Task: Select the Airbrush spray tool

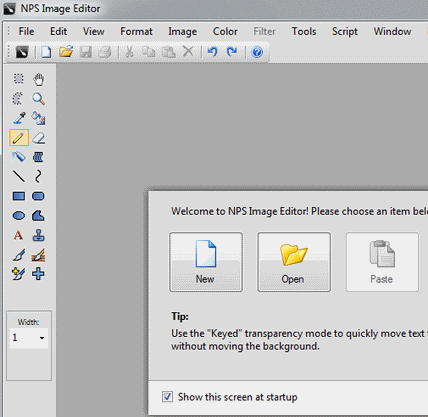Action: pos(19,157)
